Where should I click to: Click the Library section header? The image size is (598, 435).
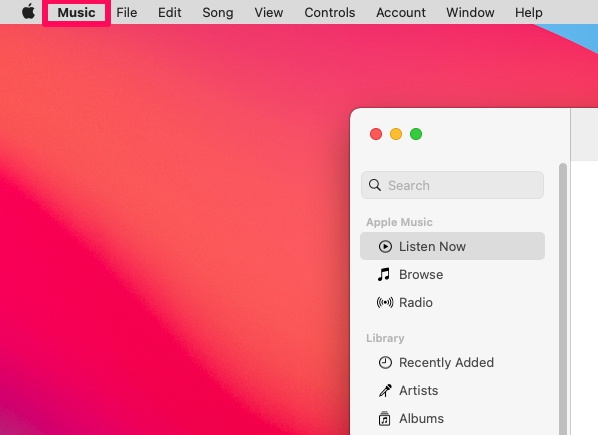pos(385,338)
